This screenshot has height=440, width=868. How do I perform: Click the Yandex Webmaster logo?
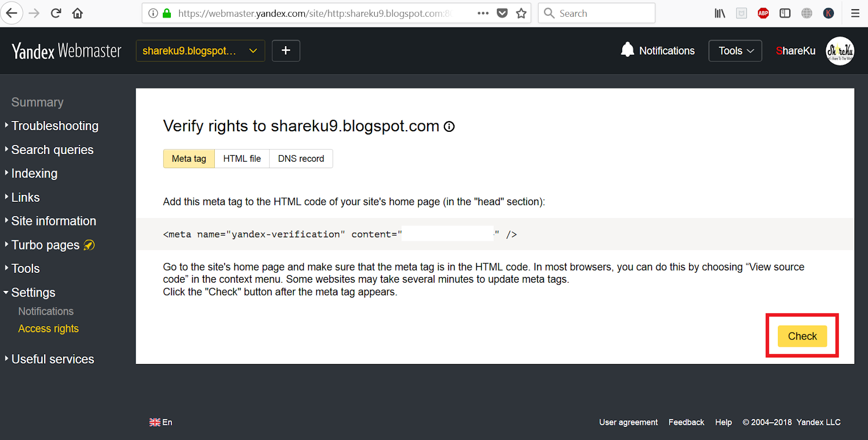(67, 51)
